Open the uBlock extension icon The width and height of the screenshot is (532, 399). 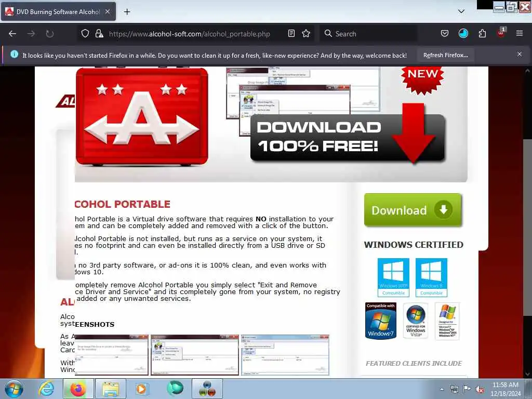tap(501, 33)
